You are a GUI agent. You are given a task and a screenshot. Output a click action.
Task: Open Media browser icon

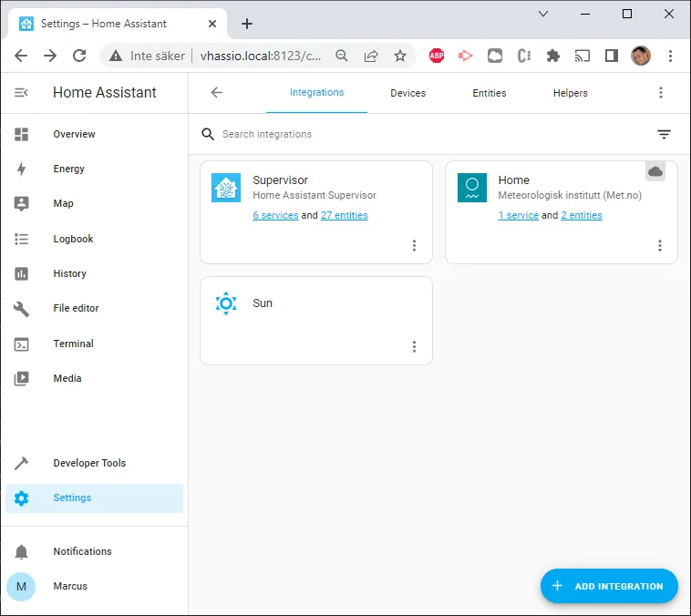[21, 378]
